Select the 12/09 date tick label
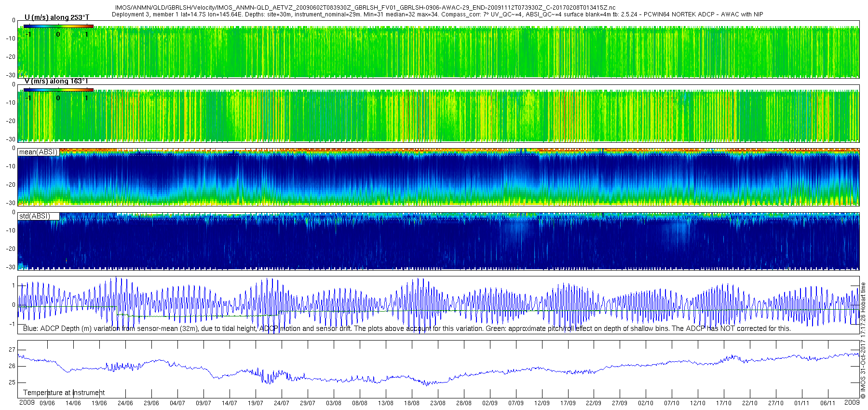Viewport: 868px width, 410px height. coord(542,403)
